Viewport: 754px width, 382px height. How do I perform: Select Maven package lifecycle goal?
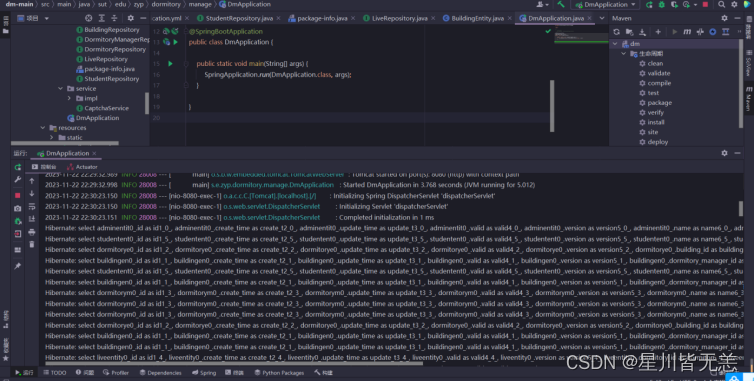[655, 103]
